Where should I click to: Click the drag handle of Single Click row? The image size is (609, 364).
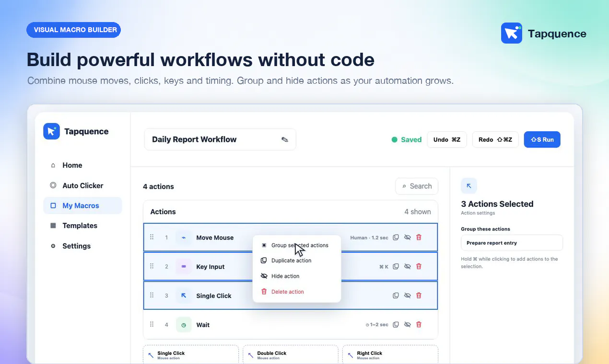[x=152, y=296]
